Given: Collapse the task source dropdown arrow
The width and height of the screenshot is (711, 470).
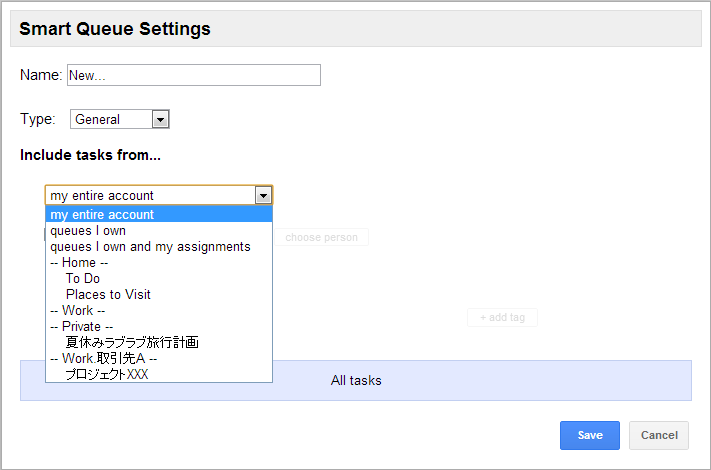Looking at the screenshot, I should click(263, 195).
